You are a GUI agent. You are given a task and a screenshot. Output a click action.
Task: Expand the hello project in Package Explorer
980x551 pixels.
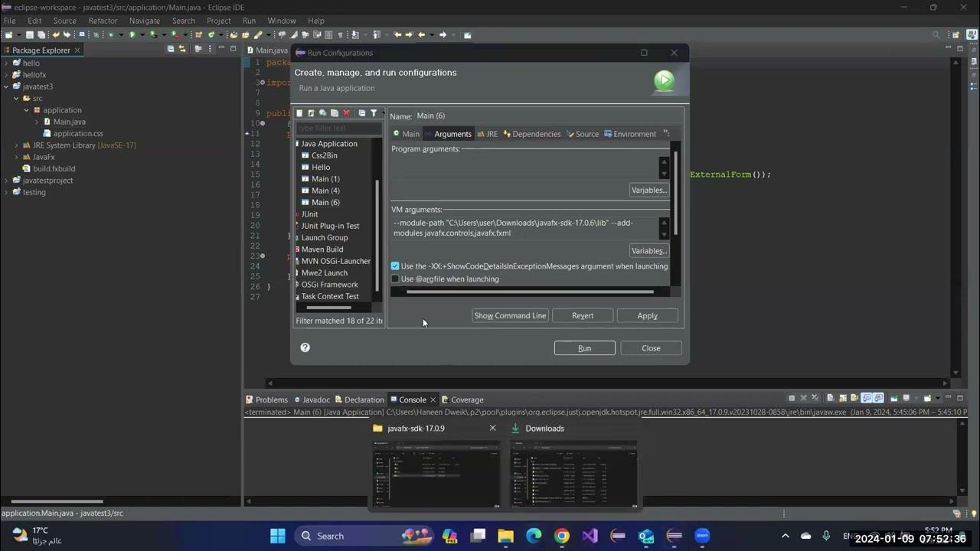point(6,64)
